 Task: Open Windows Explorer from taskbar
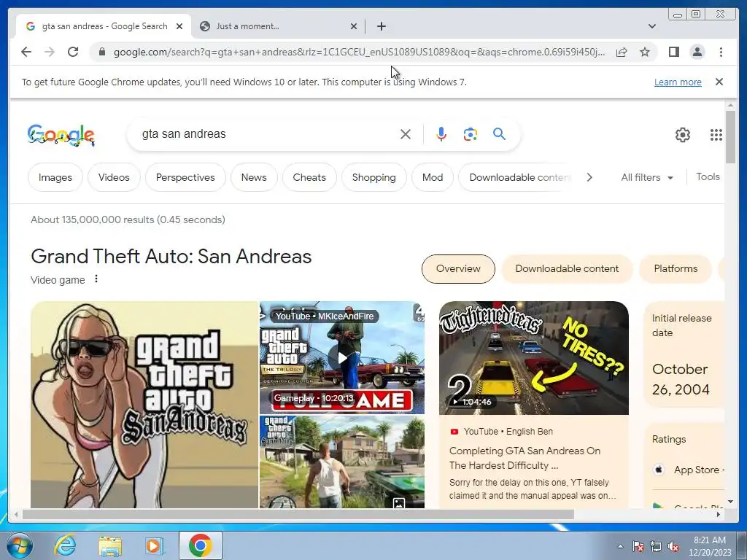coord(110,545)
